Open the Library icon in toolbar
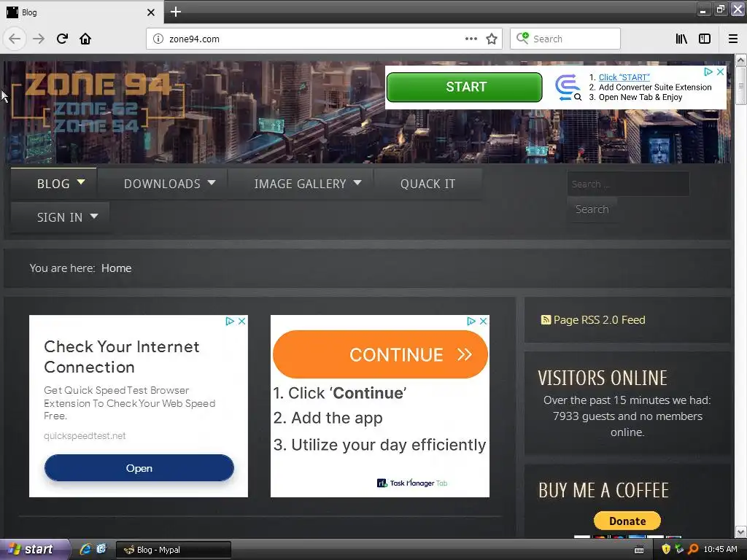Viewport: 747px width, 560px height. (681, 39)
